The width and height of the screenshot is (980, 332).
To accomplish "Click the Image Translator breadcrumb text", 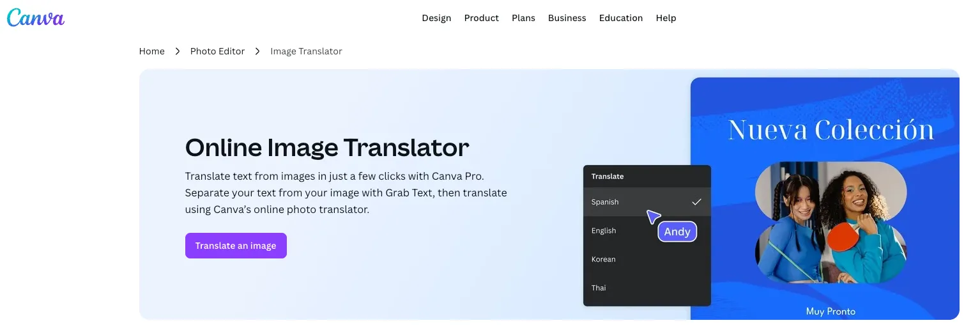I will 306,51.
